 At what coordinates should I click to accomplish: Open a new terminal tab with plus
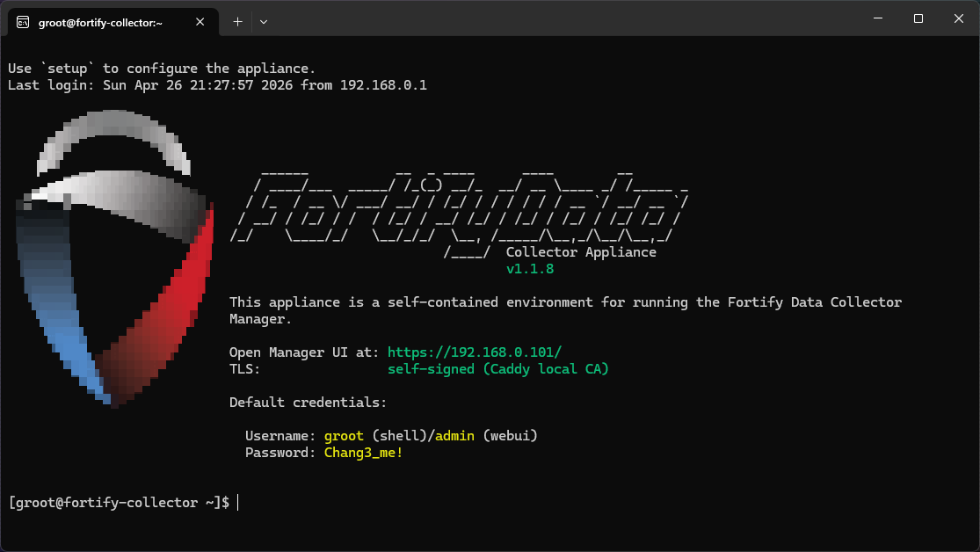pos(237,22)
